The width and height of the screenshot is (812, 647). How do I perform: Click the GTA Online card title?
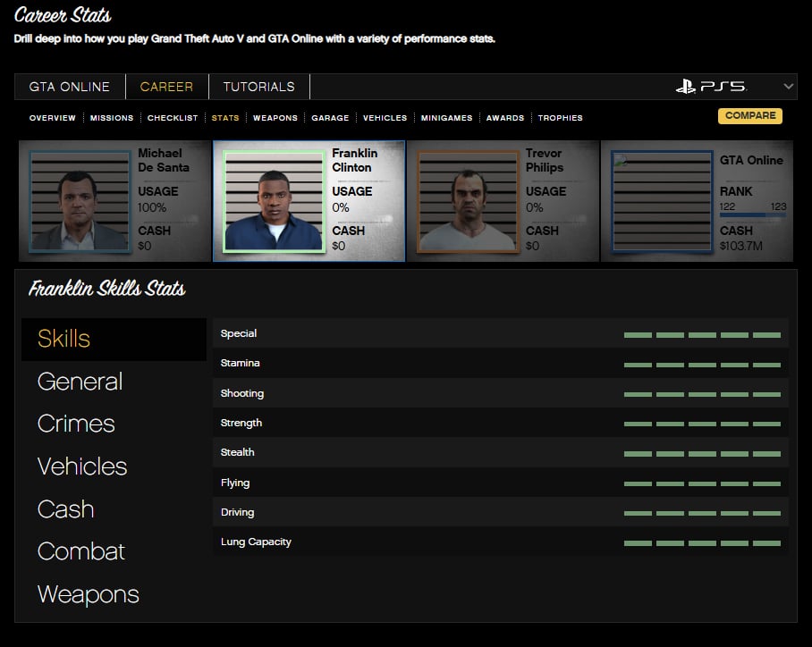[751, 161]
